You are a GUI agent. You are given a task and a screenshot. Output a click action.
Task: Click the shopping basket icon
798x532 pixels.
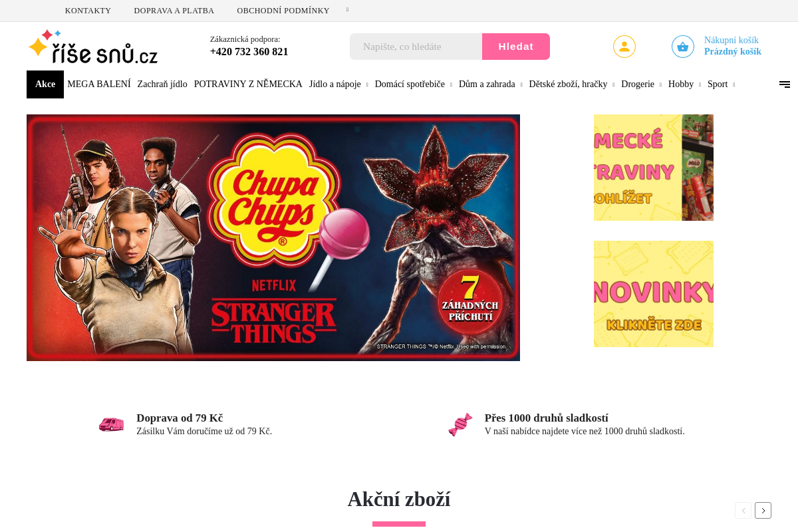click(x=682, y=47)
